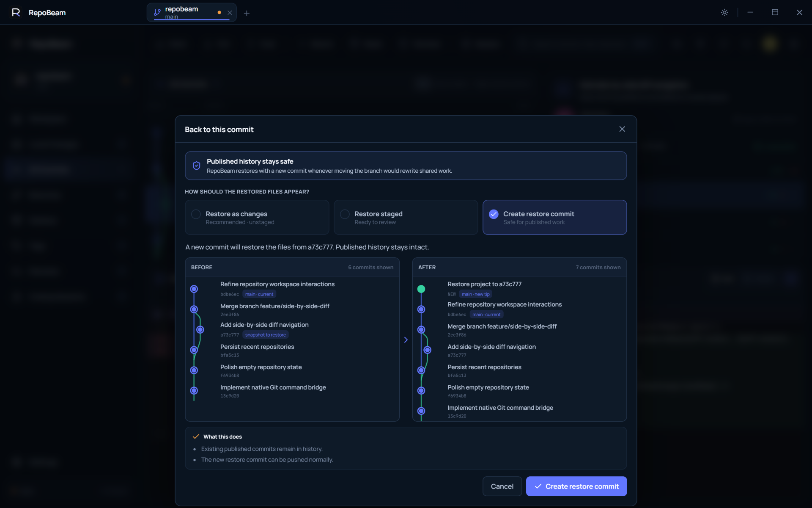Click the RepoBeam logo icon

(x=16, y=12)
